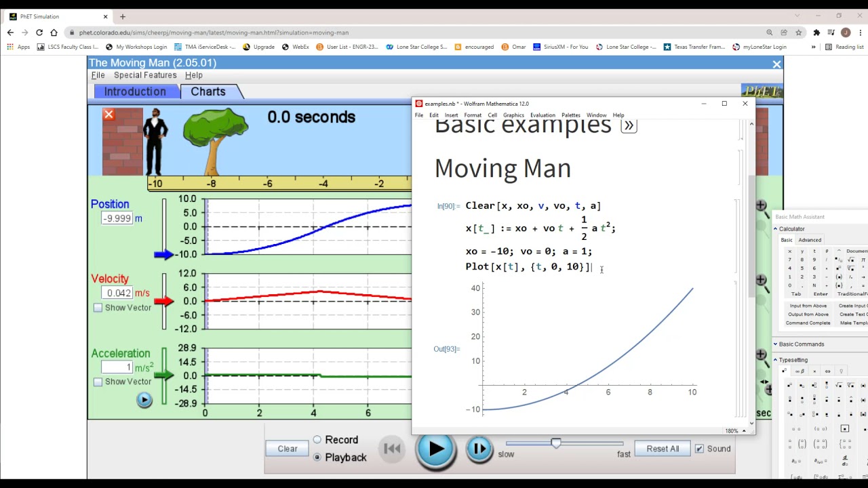Switch to the Charts tab

(208, 91)
